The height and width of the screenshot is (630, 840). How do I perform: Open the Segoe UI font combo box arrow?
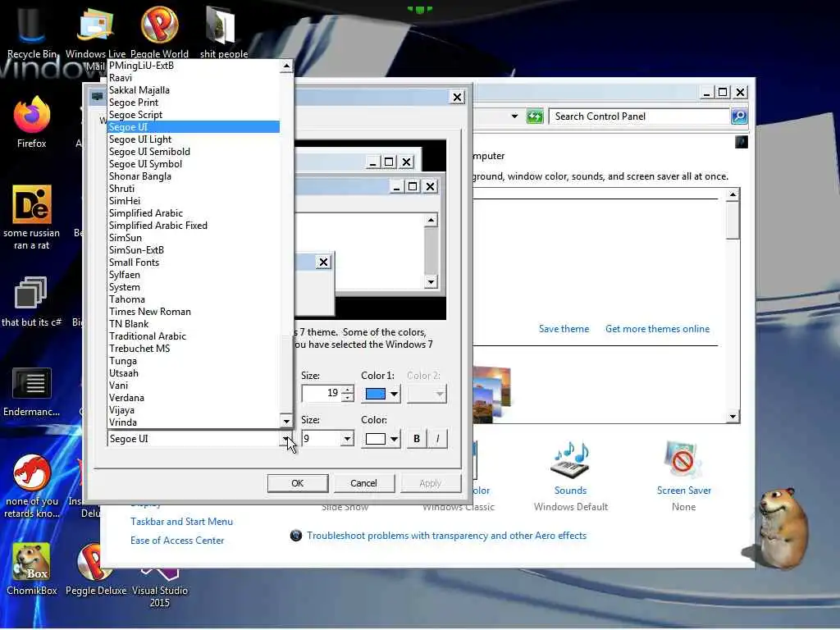(287, 439)
